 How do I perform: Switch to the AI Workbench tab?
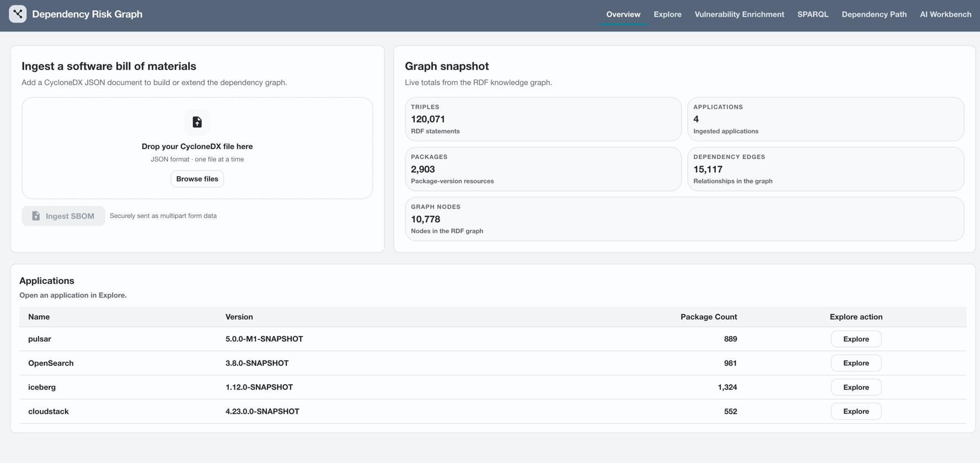coord(945,14)
